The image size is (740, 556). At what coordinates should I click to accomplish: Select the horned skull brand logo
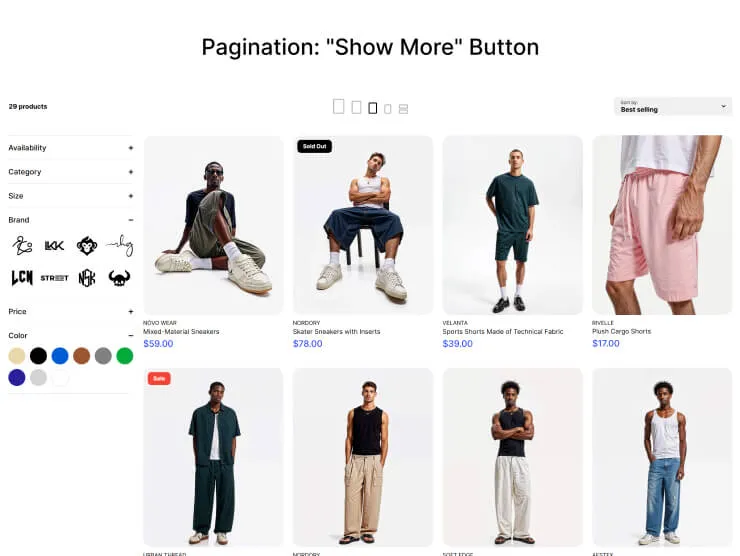point(119,278)
